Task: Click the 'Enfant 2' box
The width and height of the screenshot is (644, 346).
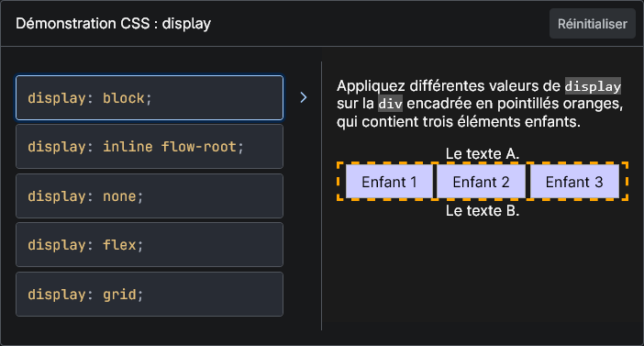Action: coord(481,182)
